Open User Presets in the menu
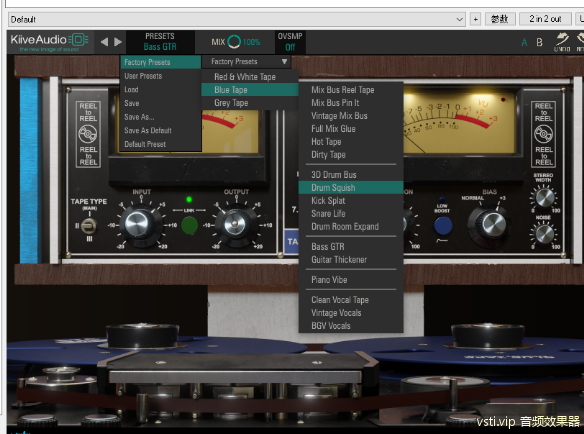The height and width of the screenshot is (434, 584). 161,76
